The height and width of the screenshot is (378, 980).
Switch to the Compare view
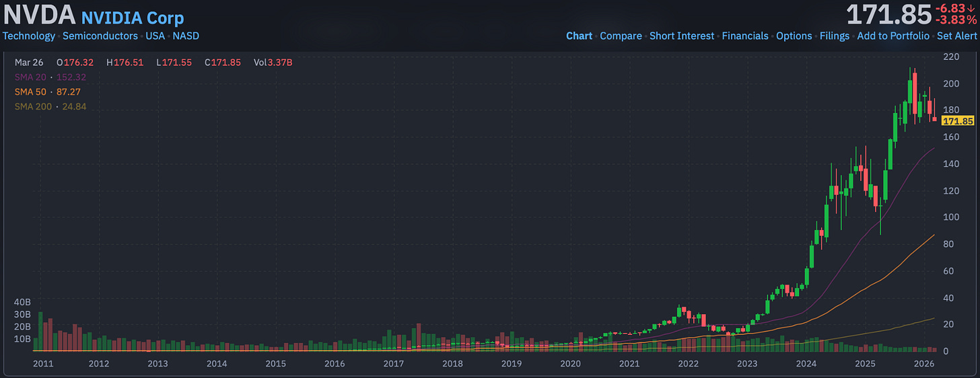[621, 36]
